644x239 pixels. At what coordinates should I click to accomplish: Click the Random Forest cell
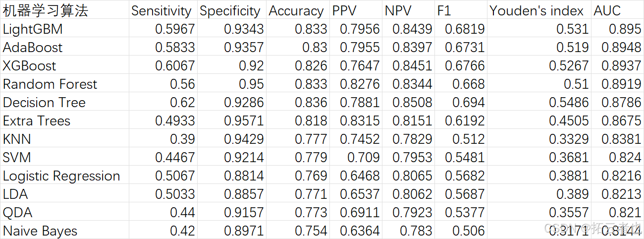click(x=64, y=84)
